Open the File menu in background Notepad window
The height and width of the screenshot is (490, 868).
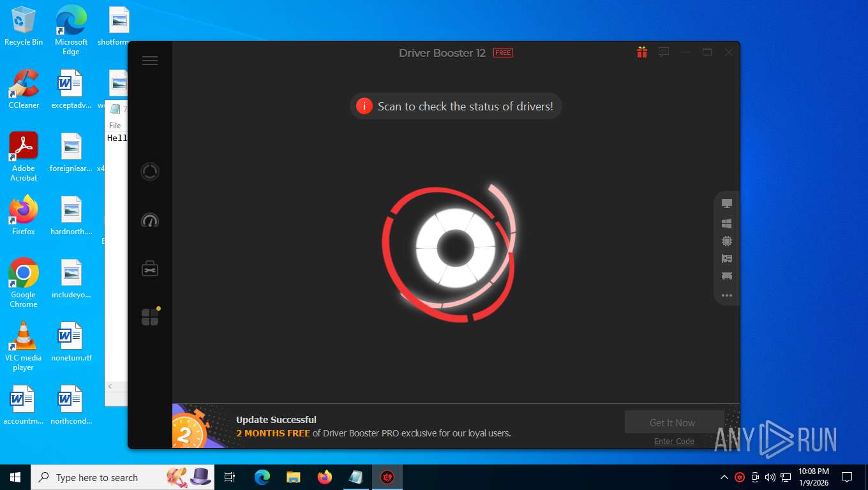coord(115,126)
